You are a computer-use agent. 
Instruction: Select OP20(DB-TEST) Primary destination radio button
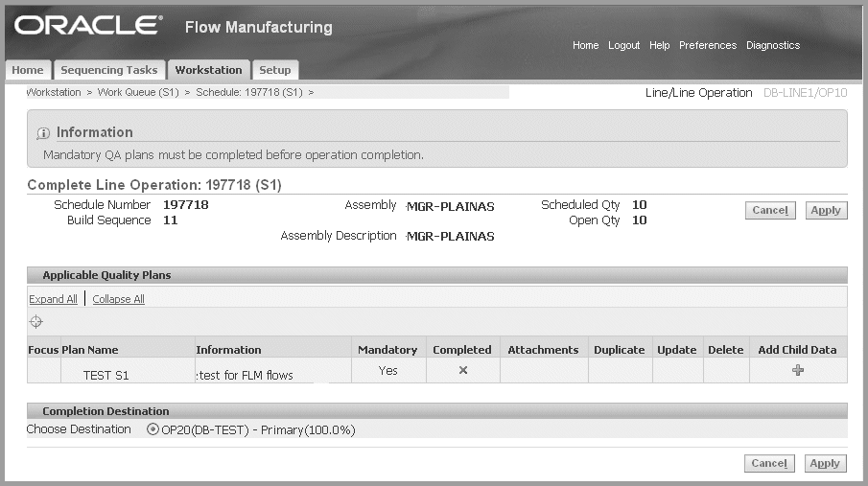(x=152, y=429)
